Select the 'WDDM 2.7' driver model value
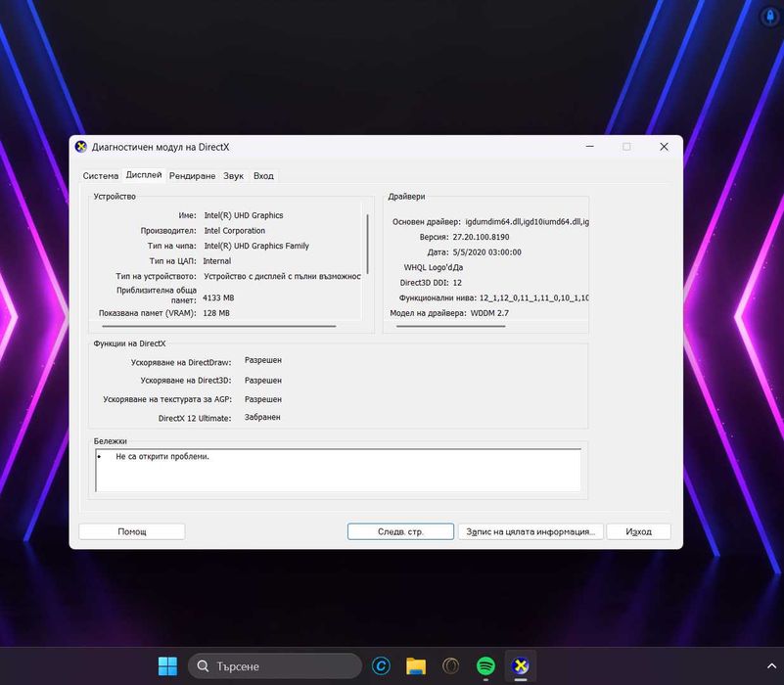The height and width of the screenshot is (685, 784). (x=489, y=313)
